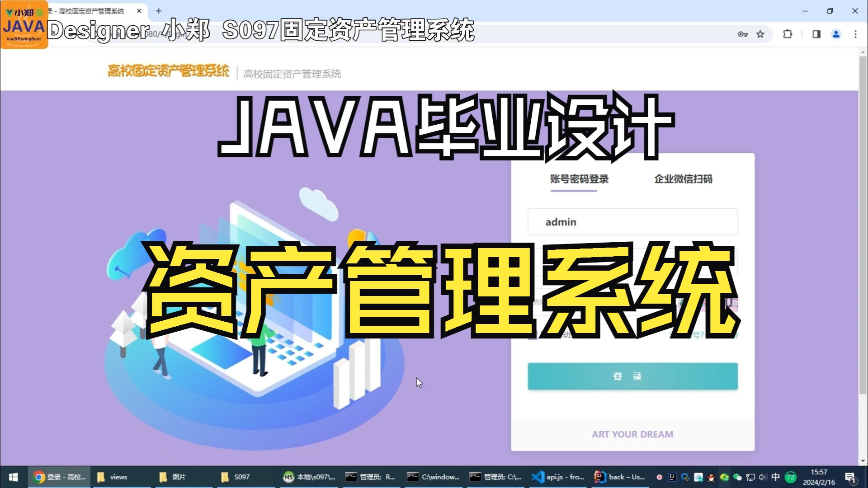Click the browser extensions icon

(x=788, y=34)
